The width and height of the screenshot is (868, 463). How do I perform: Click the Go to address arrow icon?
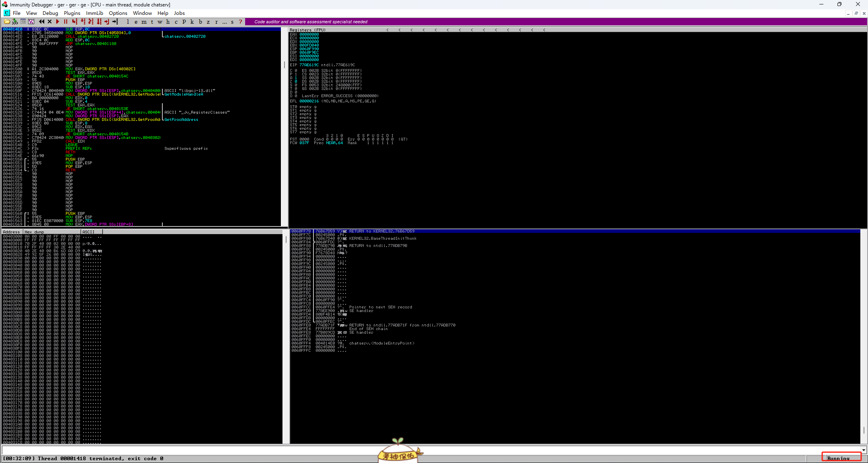pos(115,22)
